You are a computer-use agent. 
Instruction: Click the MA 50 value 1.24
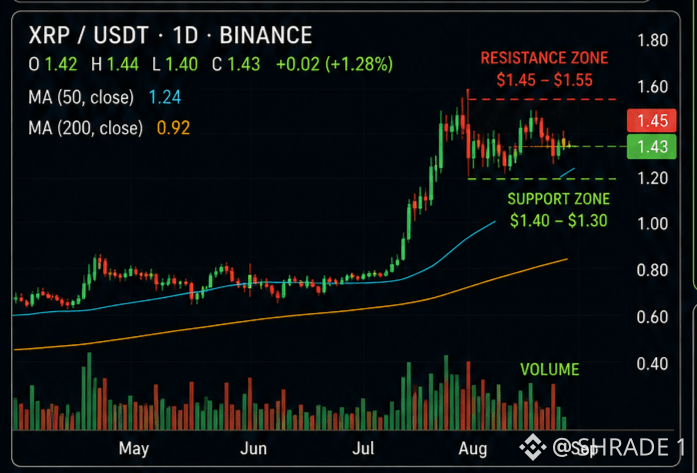point(165,97)
